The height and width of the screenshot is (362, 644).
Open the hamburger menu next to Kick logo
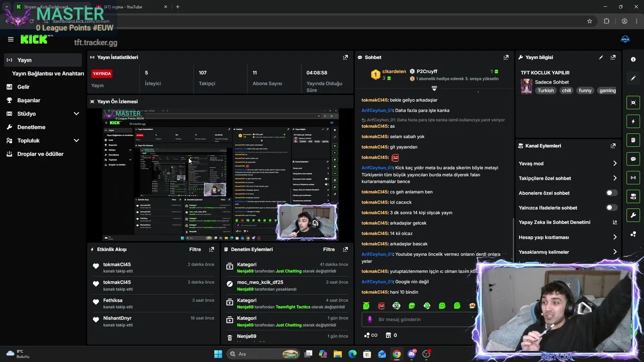pyautogui.click(x=11, y=39)
